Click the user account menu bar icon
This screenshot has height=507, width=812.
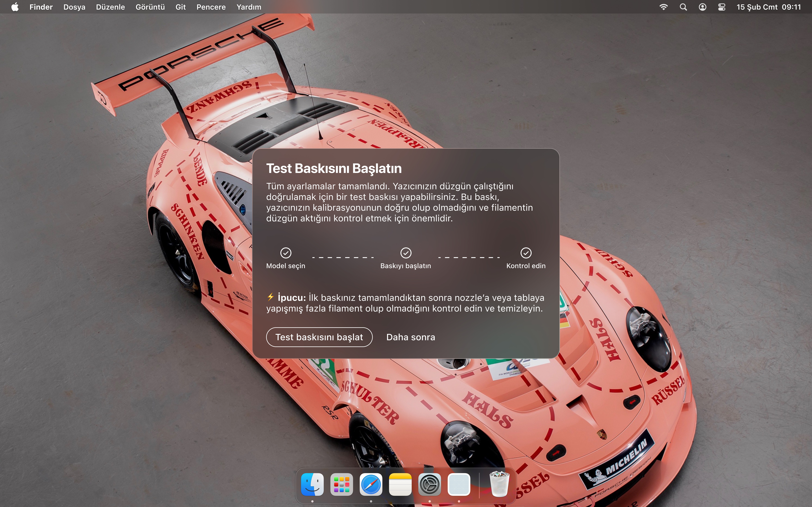click(702, 7)
